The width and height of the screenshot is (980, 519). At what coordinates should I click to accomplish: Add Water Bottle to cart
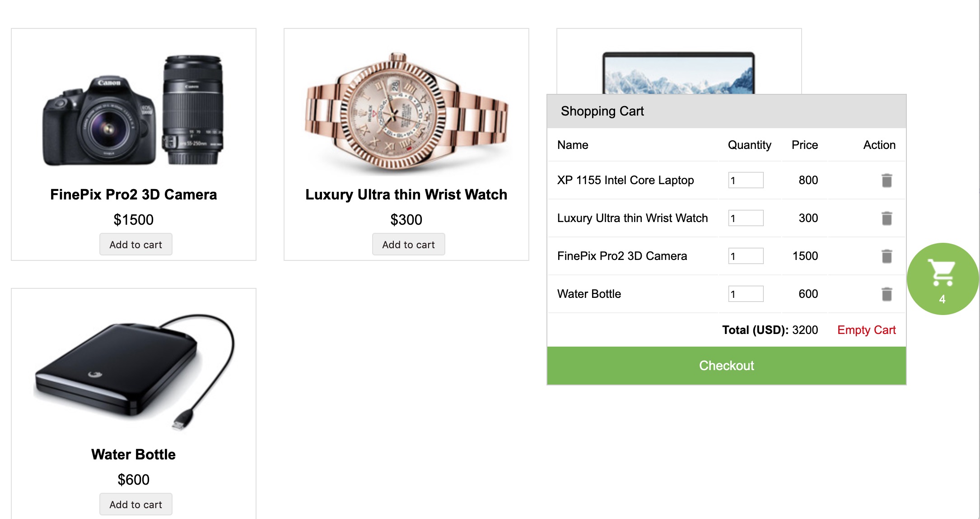[135, 504]
